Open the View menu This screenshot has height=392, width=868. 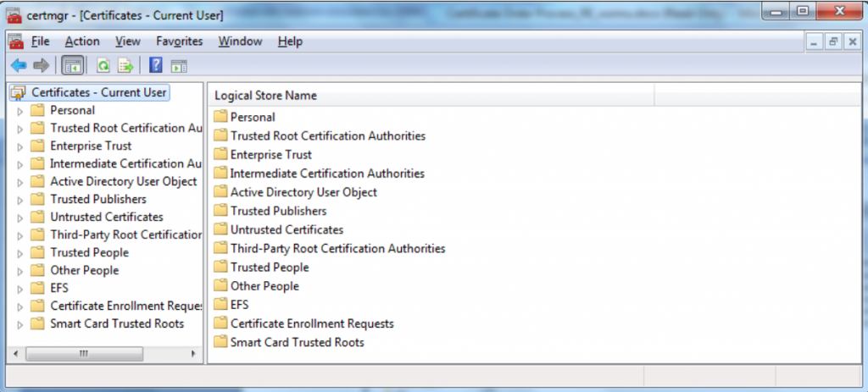(128, 41)
